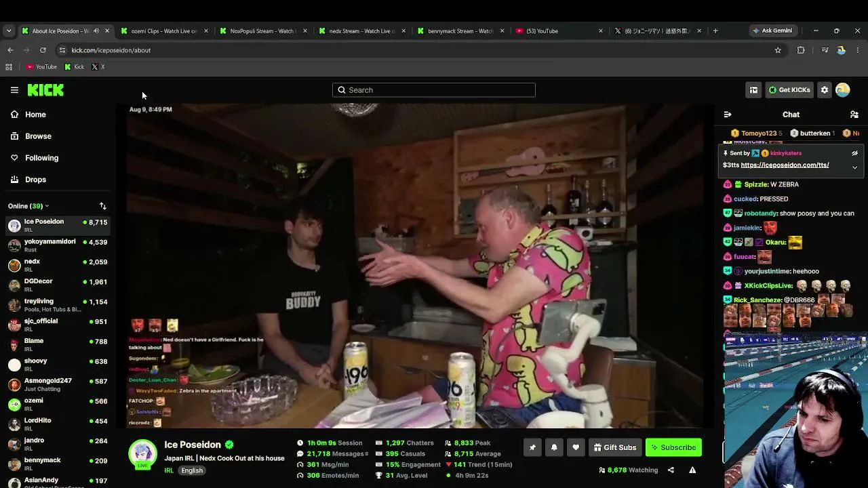Viewport: 868px width, 488px height.
Task: View site information in the address bar
Action: click(62, 50)
